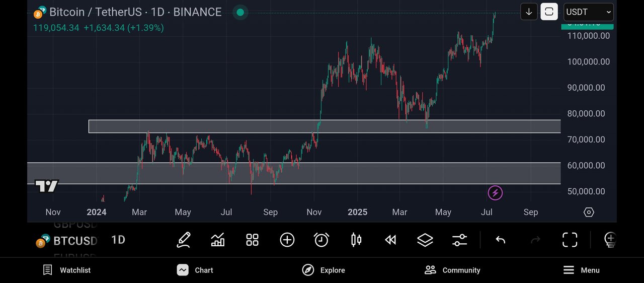Open the Menu tab

click(x=581, y=270)
